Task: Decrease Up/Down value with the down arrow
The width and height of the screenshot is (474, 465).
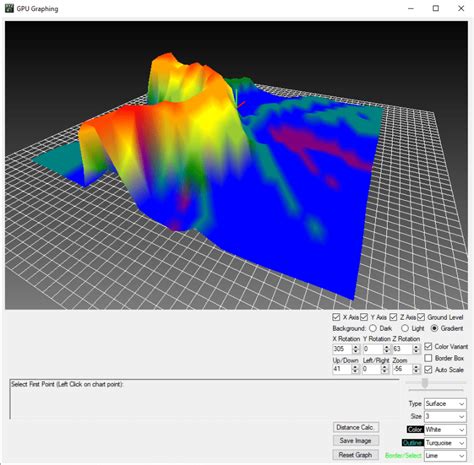Action: (x=355, y=372)
